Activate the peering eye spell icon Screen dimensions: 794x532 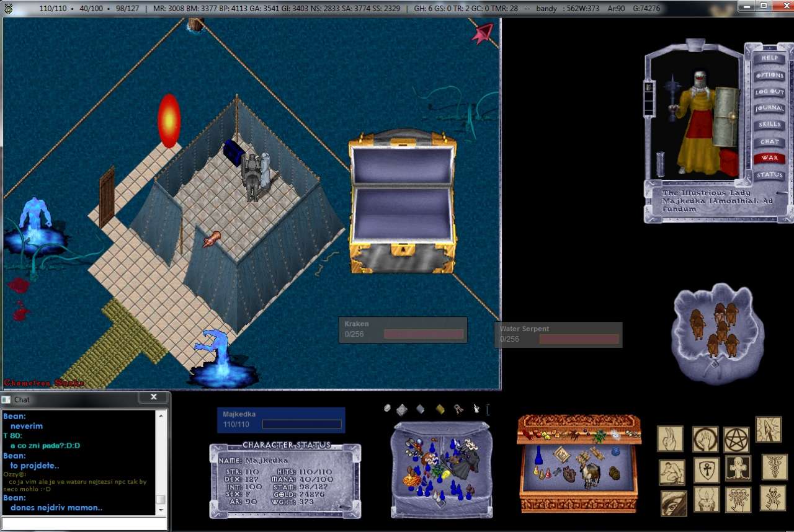(673, 503)
